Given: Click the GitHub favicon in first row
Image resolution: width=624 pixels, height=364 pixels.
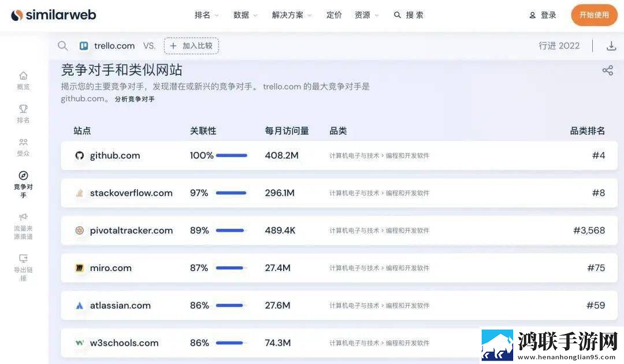Looking at the screenshot, I should 80,155.
